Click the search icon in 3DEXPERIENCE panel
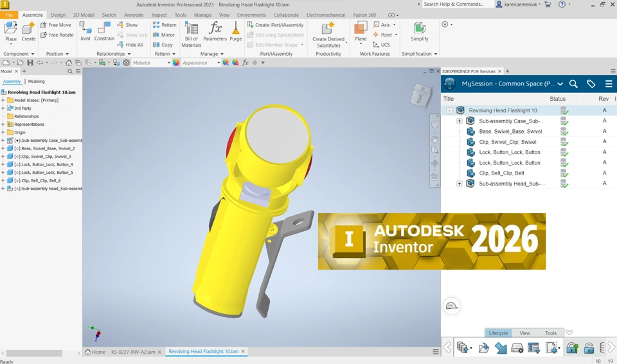 [573, 83]
